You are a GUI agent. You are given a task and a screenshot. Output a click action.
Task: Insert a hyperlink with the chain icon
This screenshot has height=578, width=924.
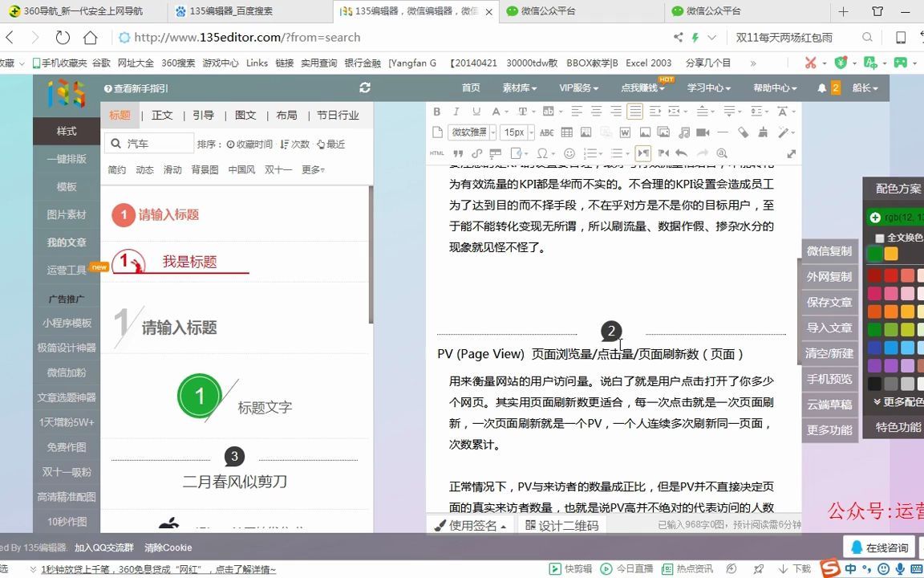pos(476,153)
